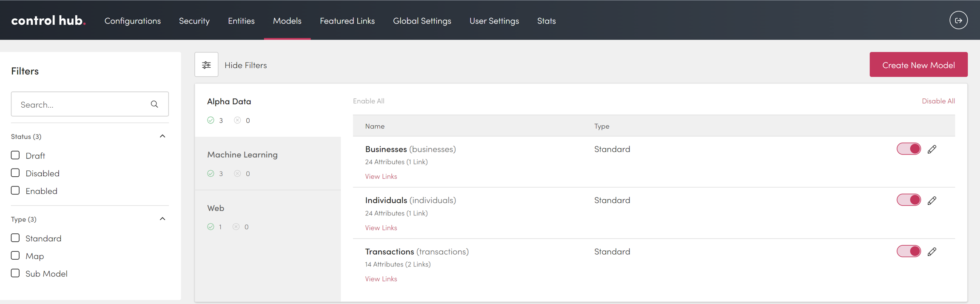Disable the Businesses model toggle
The height and width of the screenshot is (304, 980).
(909, 149)
